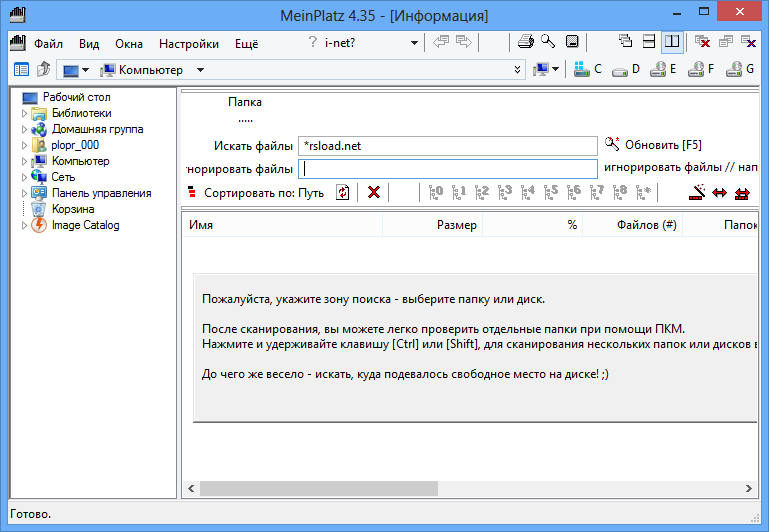Expand the Домашняя группа tree node
The height and width of the screenshot is (532, 769).
(x=24, y=129)
